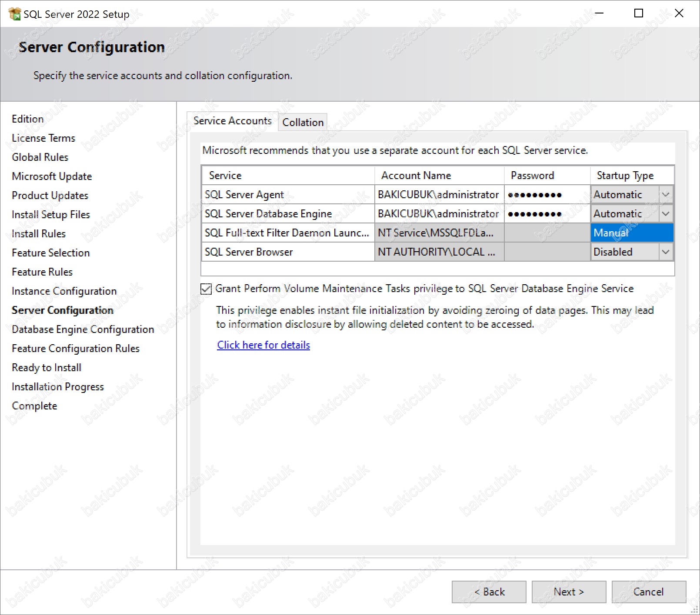Image resolution: width=700 pixels, height=615 pixels.
Task: Cancel the SQL Server setup
Action: point(649,592)
